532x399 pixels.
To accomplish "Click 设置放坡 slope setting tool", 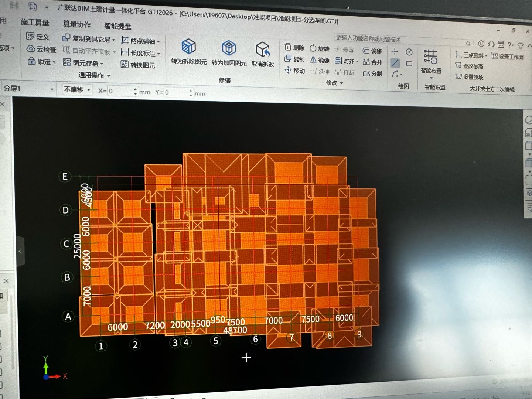I will tap(470, 77).
